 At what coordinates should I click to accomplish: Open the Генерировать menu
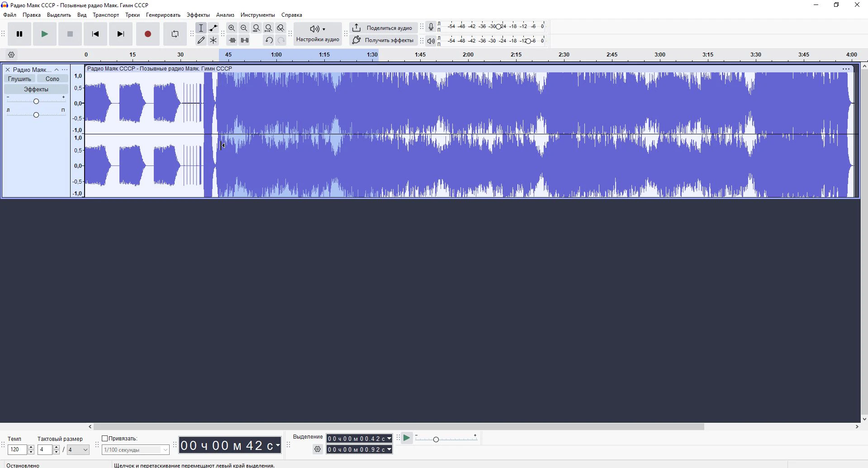(163, 15)
